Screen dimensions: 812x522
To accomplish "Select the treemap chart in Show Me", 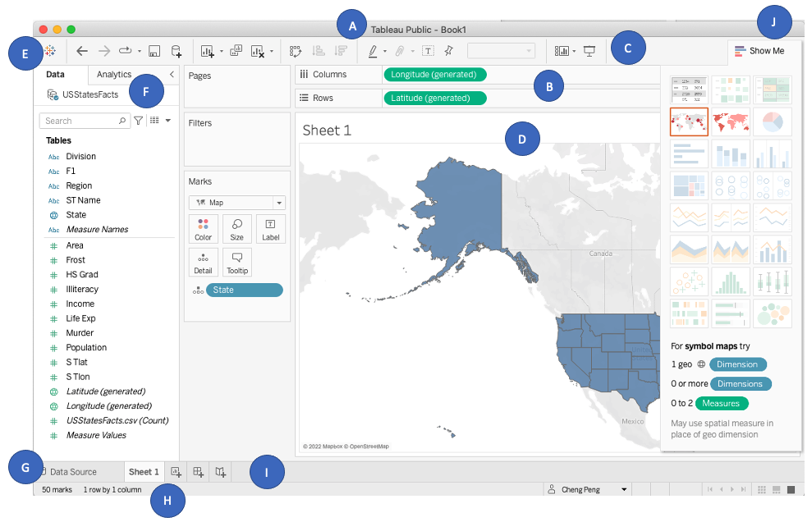I will [689, 186].
